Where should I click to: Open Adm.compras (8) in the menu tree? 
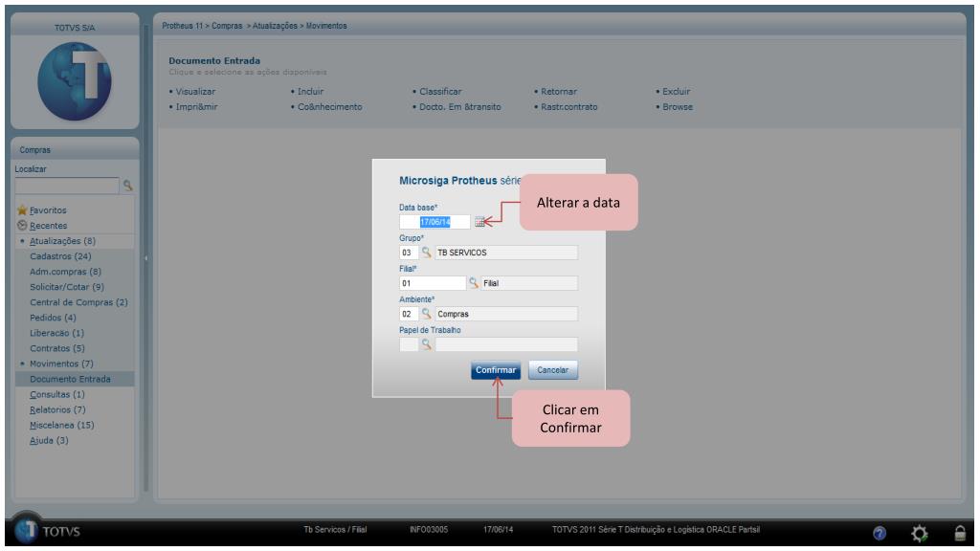point(66,272)
